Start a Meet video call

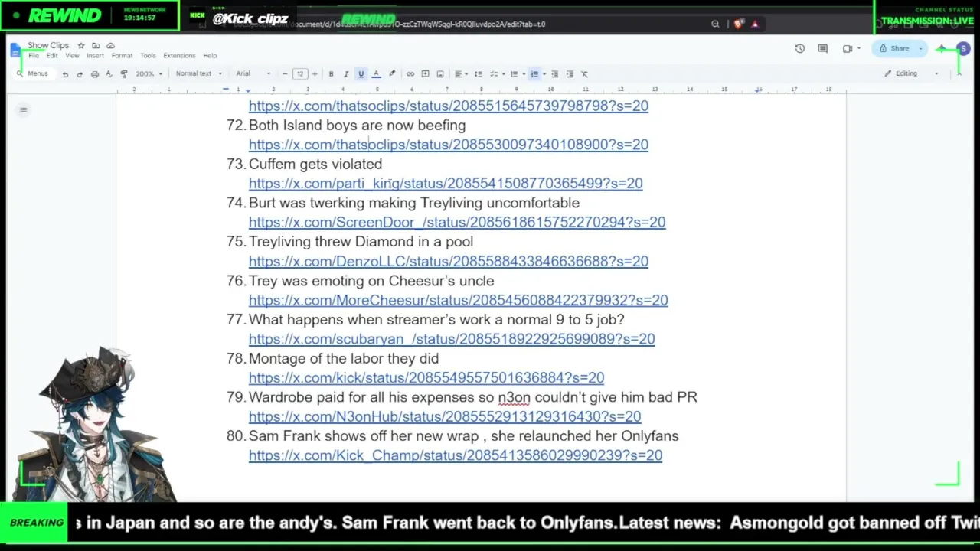coord(848,49)
